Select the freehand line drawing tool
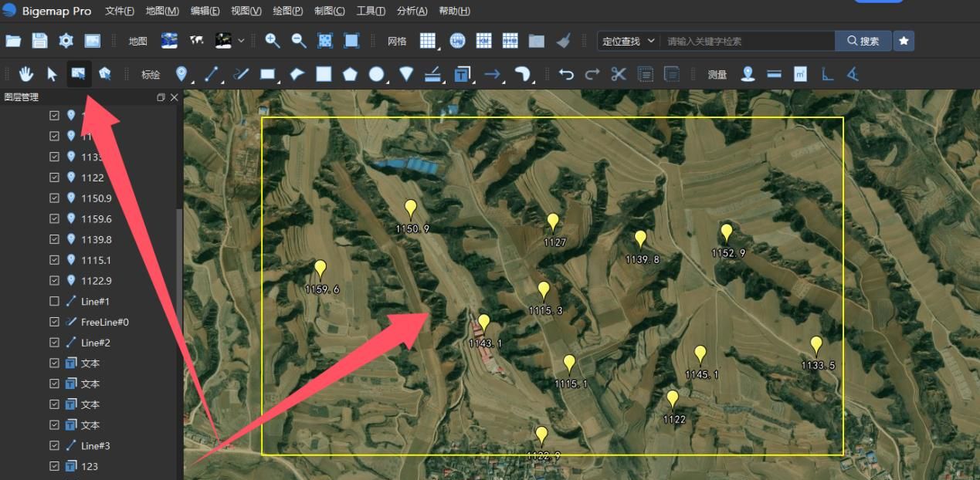Screen dimensions: 980x480 (x=242, y=74)
